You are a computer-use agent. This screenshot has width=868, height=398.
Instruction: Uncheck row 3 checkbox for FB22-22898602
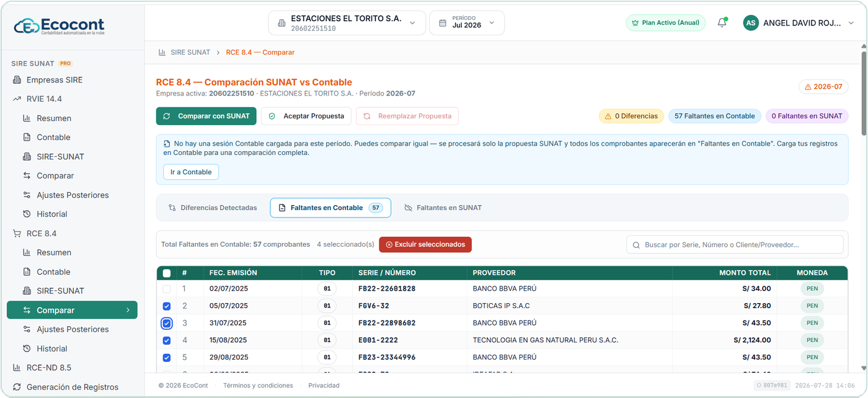167,323
